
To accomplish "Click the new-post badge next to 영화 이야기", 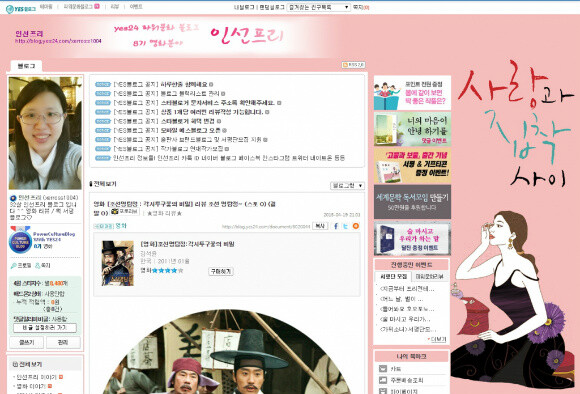I will [50, 386].
